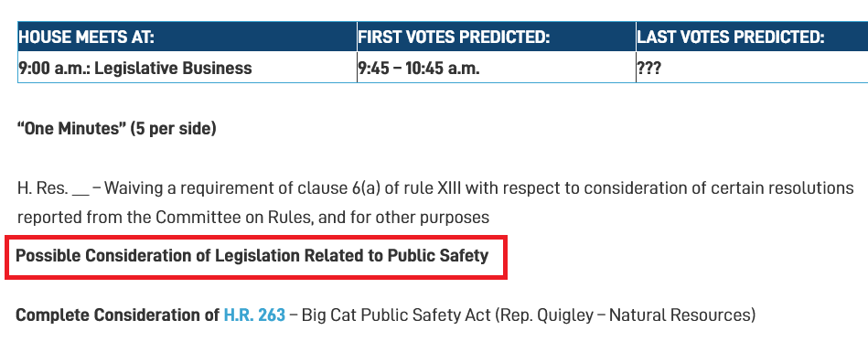Select the 9:45 – 10:45 a.m. cell

497,68
